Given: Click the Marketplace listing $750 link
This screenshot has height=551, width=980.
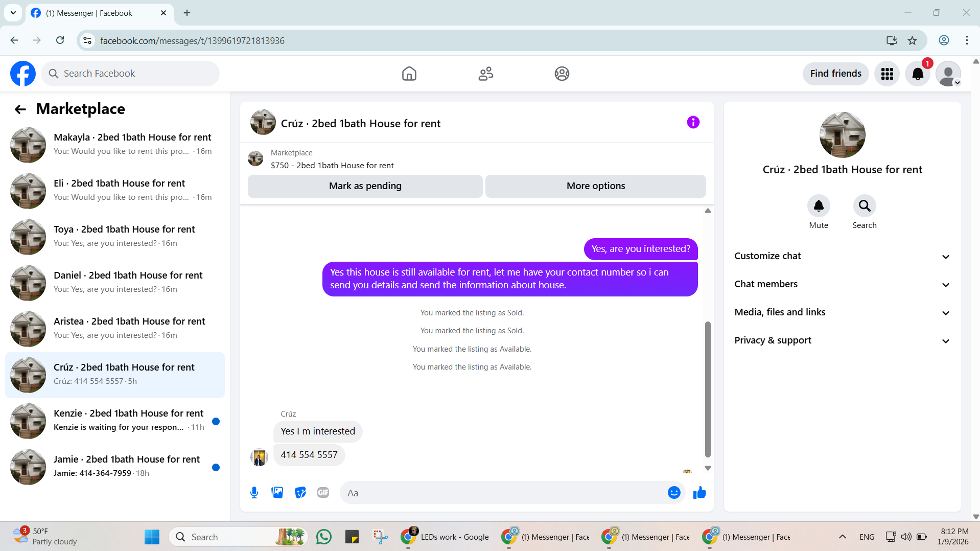Looking at the screenshot, I should coord(332,166).
